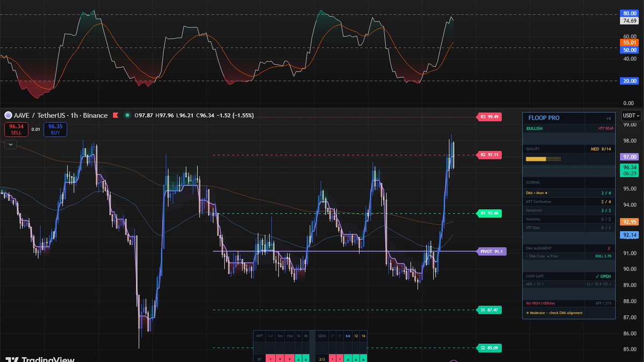
Task: Click the EMA + Mom scoring row
Action: [x=569, y=193]
